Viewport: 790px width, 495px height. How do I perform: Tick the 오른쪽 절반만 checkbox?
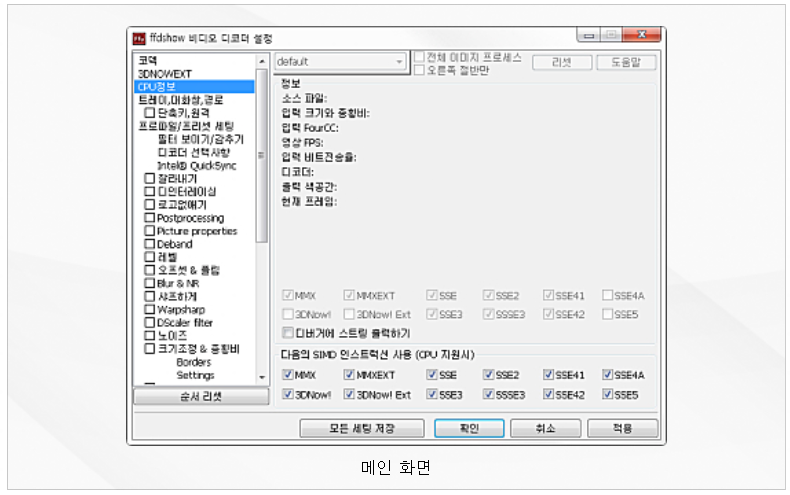(x=419, y=70)
